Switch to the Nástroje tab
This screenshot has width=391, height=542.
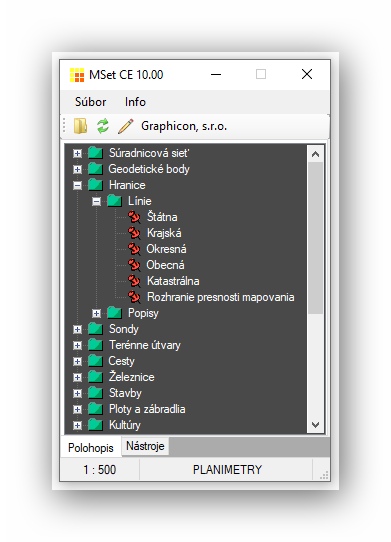point(145,446)
